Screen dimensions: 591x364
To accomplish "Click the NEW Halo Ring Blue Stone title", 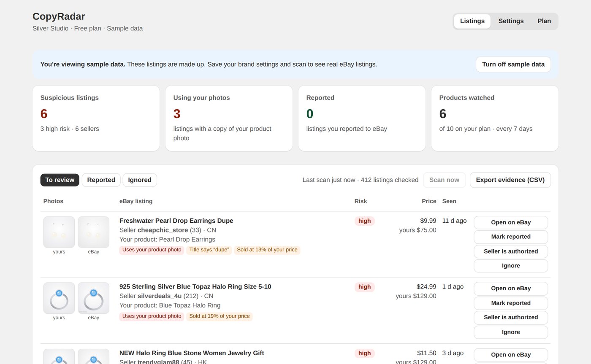I will (192, 353).
